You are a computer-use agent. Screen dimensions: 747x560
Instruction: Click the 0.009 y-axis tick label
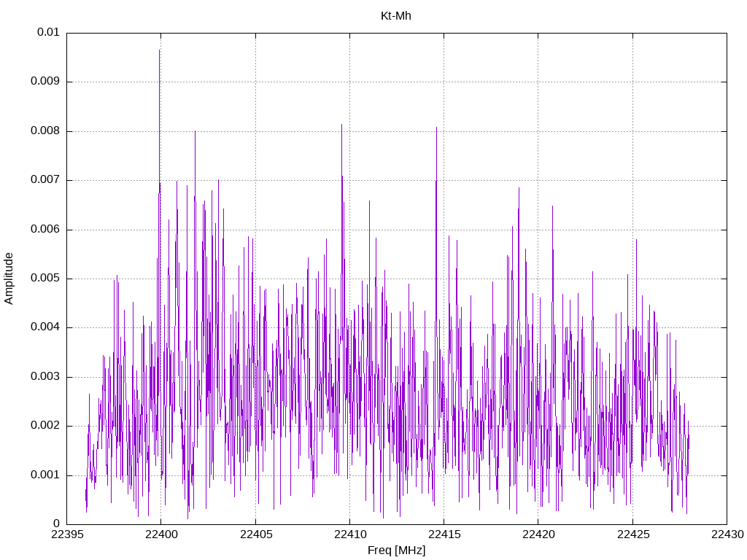click(45, 81)
